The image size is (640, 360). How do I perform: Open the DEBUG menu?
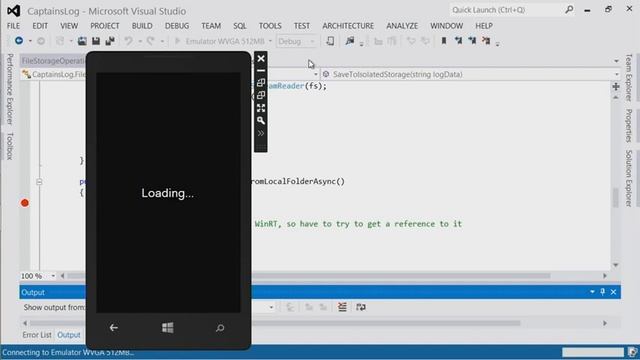click(x=177, y=26)
